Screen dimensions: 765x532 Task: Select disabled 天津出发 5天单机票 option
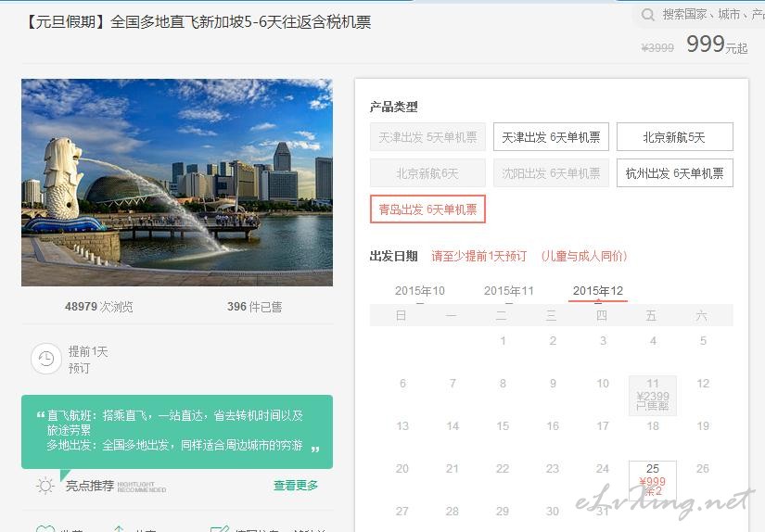(427, 137)
